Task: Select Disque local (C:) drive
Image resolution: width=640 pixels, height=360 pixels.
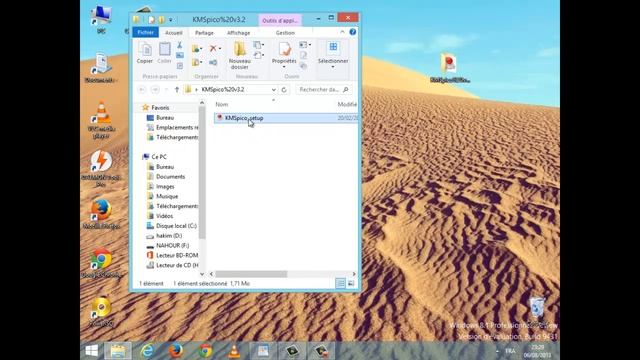Action: pyautogui.click(x=172, y=226)
